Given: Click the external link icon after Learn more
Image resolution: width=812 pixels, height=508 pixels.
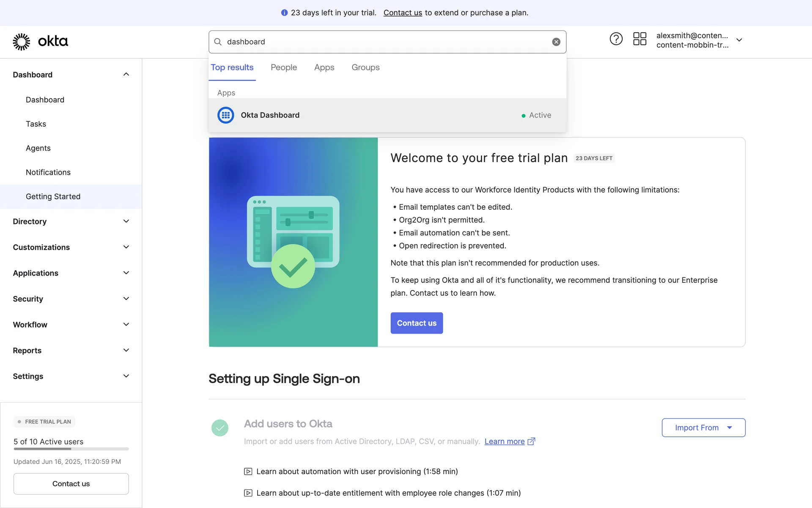Looking at the screenshot, I should (532, 442).
